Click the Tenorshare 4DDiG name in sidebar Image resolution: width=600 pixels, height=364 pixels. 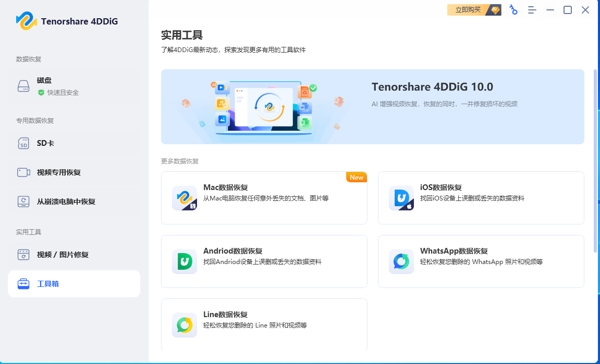[x=80, y=21]
